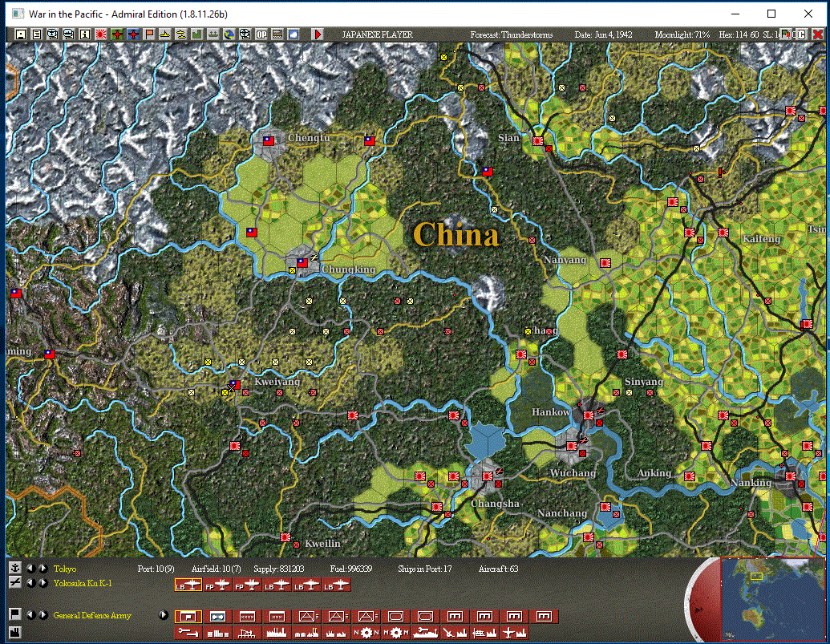Click the 'Date: Jun 4, 1942' status text
The image size is (830, 644).
pos(603,34)
